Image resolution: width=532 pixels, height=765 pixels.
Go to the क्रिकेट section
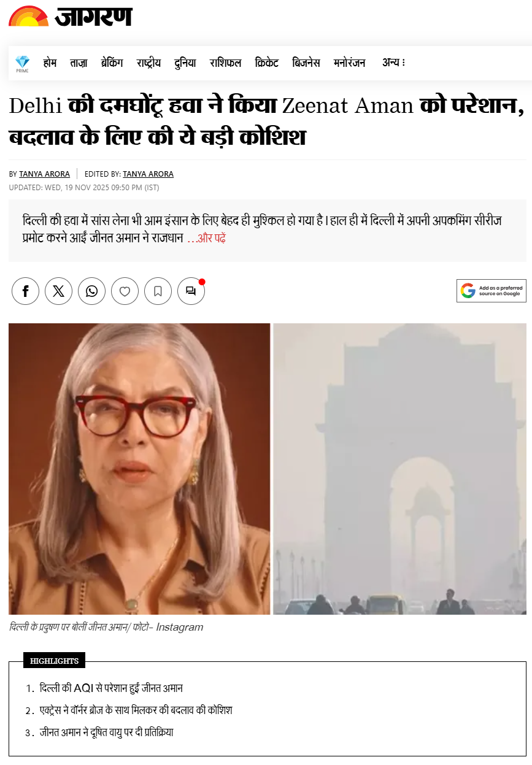pyautogui.click(x=266, y=63)
